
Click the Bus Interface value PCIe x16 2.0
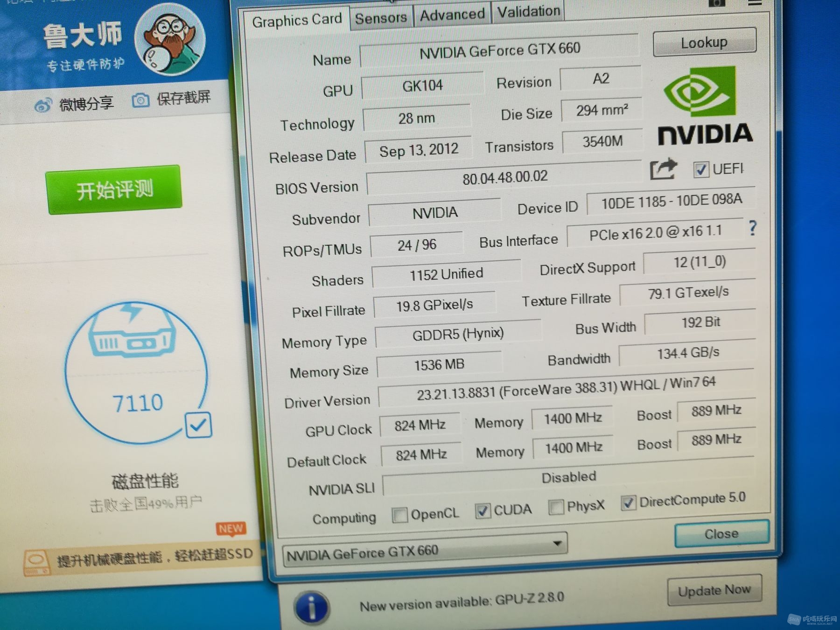[655, 233]
